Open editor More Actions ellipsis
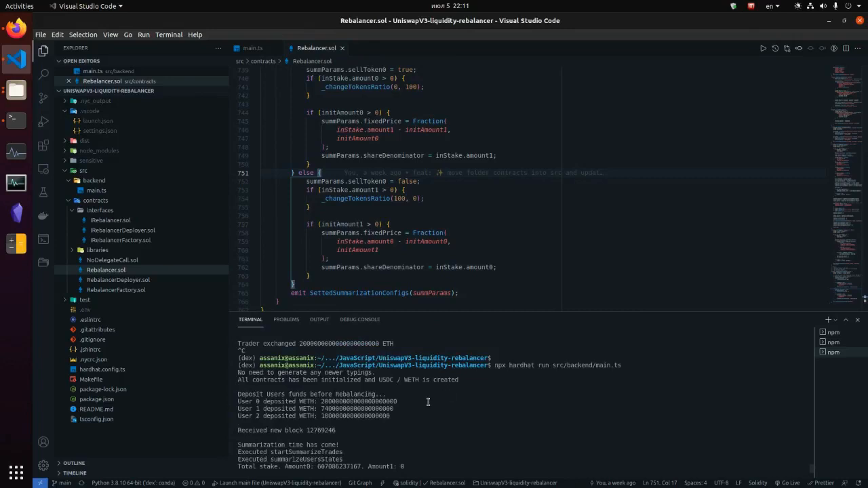 pyautogui.click(x=857, y=48)
